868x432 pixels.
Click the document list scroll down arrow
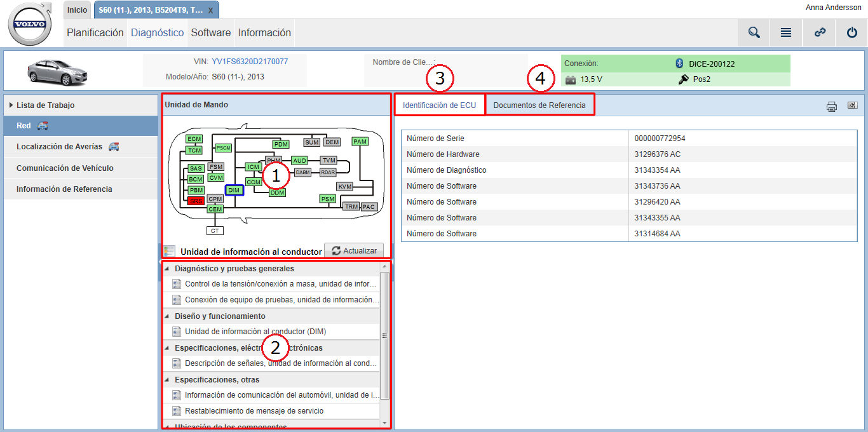(384, 422)
